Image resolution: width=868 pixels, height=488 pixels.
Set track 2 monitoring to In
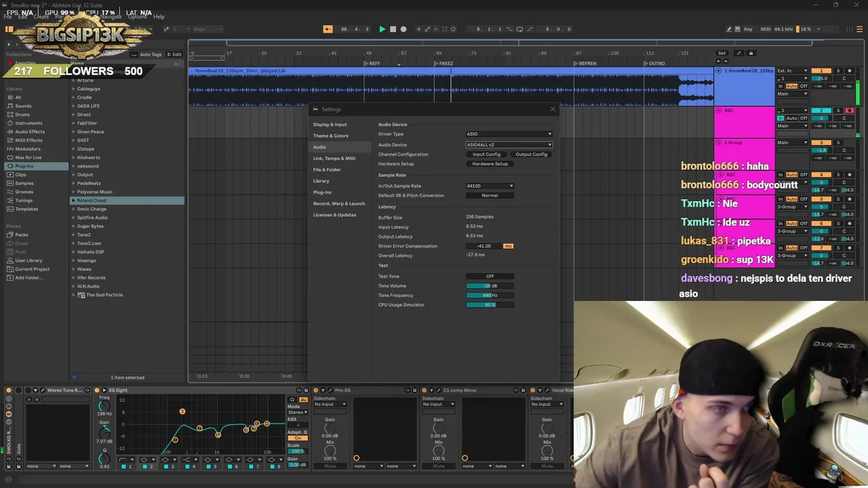click(781, 119)
